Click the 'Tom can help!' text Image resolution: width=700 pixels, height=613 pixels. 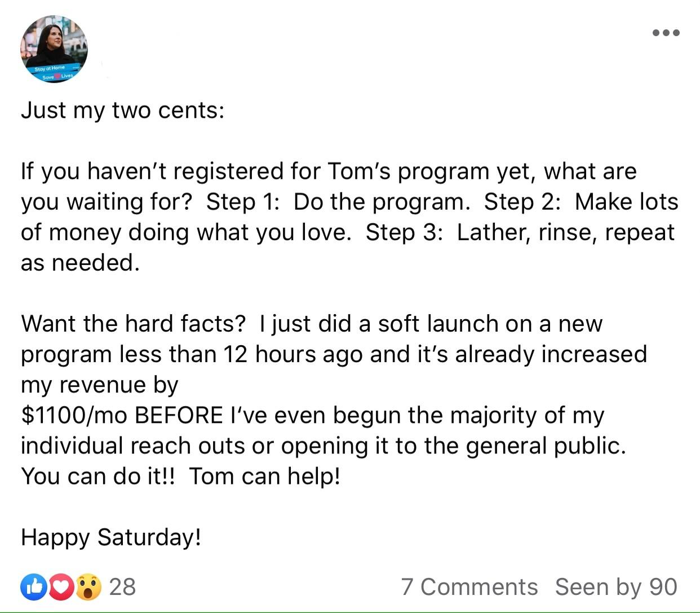[x=264, y=477]
